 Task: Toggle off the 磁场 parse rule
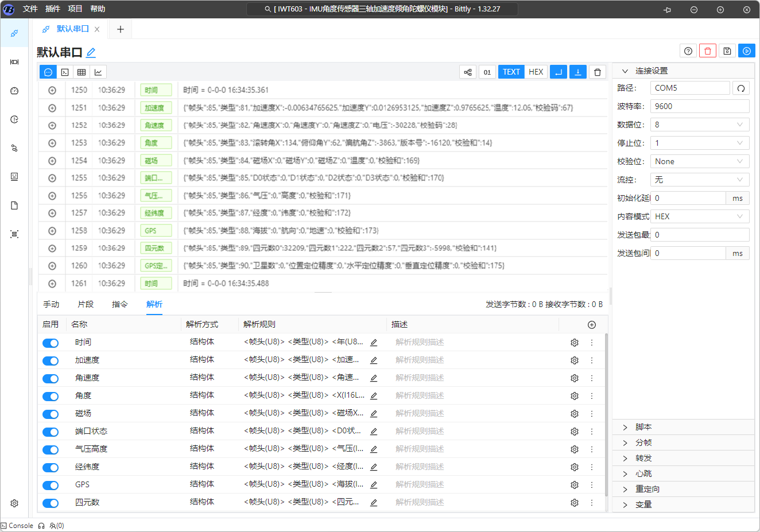click(x=51, y=414)
